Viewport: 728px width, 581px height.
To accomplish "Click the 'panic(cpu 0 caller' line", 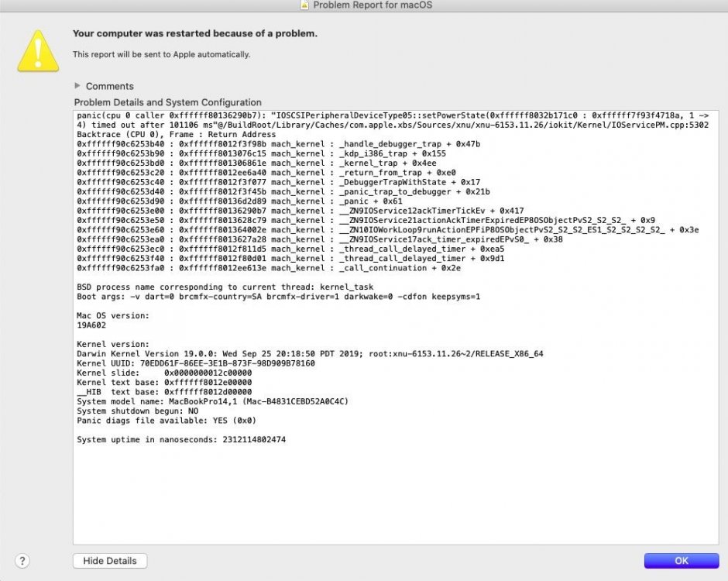I will pyautogui.click(x=393, y=115).
